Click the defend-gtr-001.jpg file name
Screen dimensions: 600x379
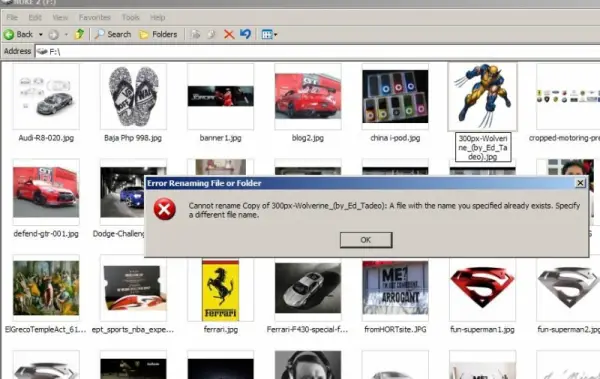[46, 234]
